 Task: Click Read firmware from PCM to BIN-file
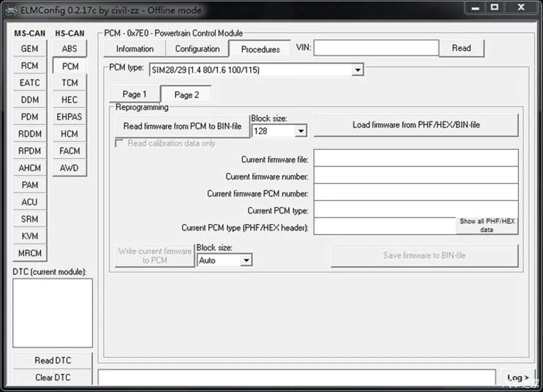[182, 126]
